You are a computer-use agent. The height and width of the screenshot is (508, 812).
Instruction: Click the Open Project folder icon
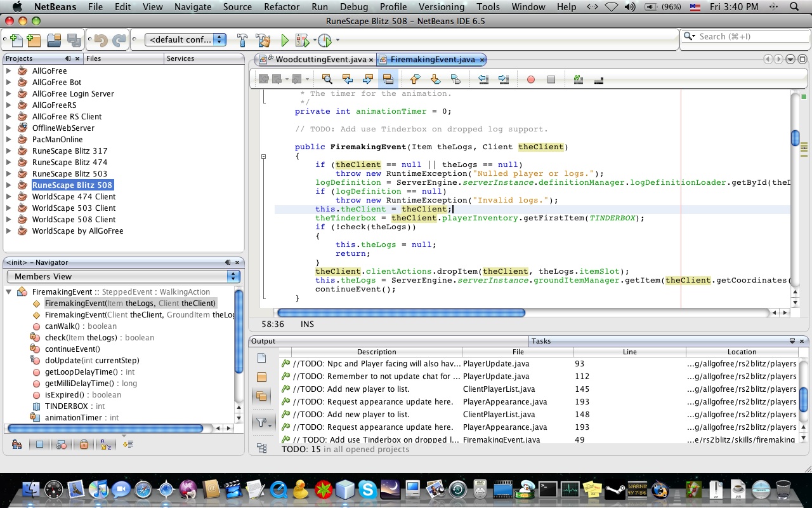(x=54, y=41)
